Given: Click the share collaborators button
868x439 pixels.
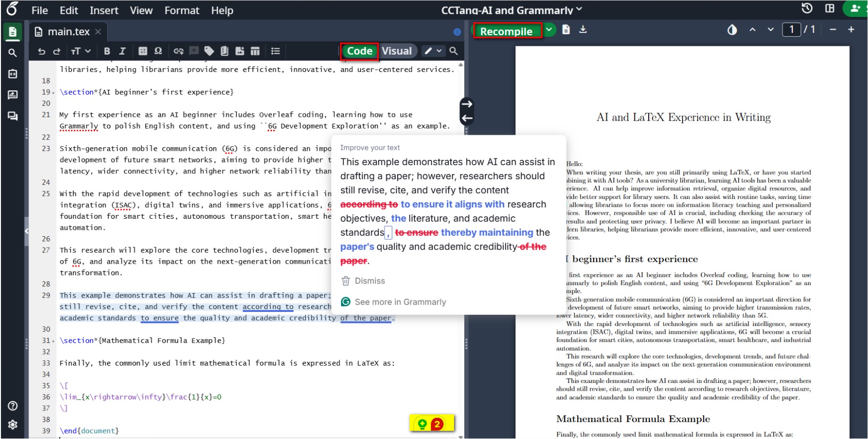Looking at the screenshot, I should point(855,8).
